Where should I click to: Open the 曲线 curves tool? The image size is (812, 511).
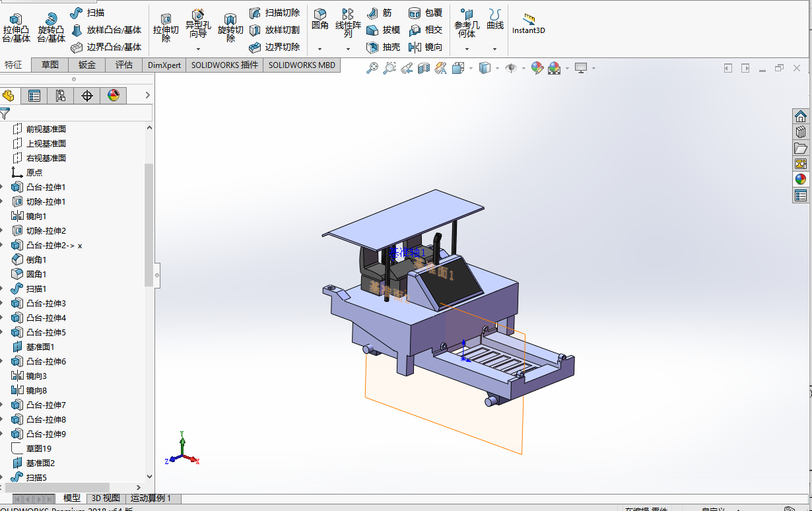495,20
